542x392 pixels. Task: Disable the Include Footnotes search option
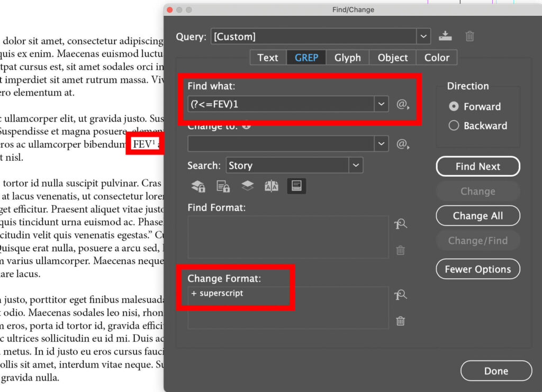coord(296,186)
